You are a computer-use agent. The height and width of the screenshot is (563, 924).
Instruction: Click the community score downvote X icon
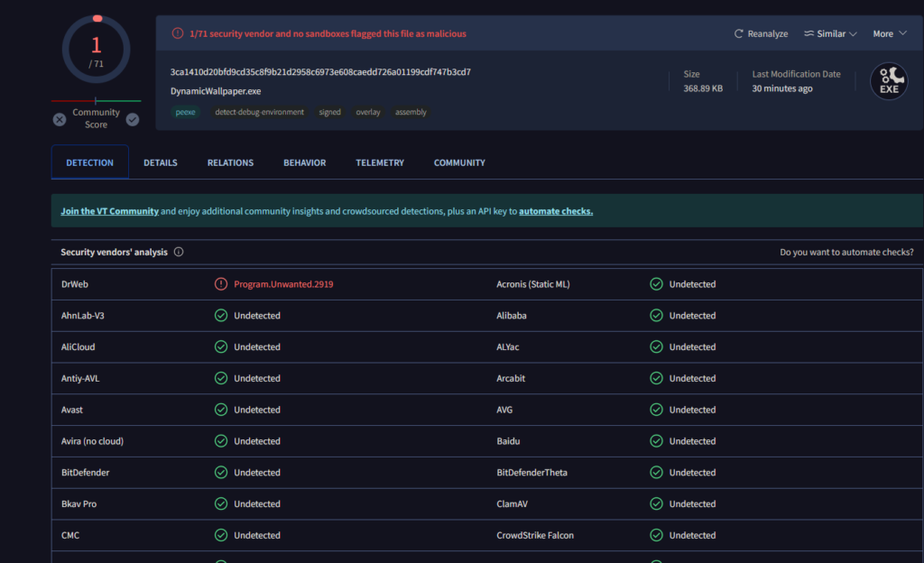click(60, 120)
